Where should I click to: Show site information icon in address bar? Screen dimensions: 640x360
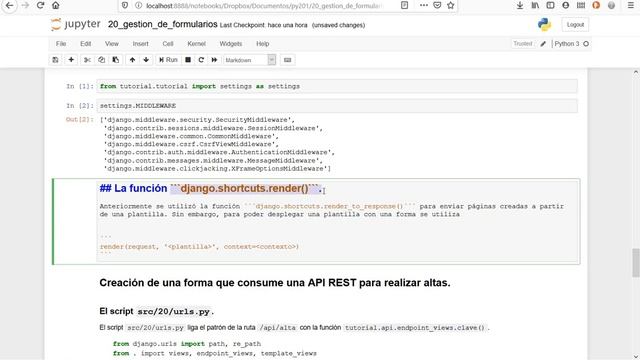138,5
